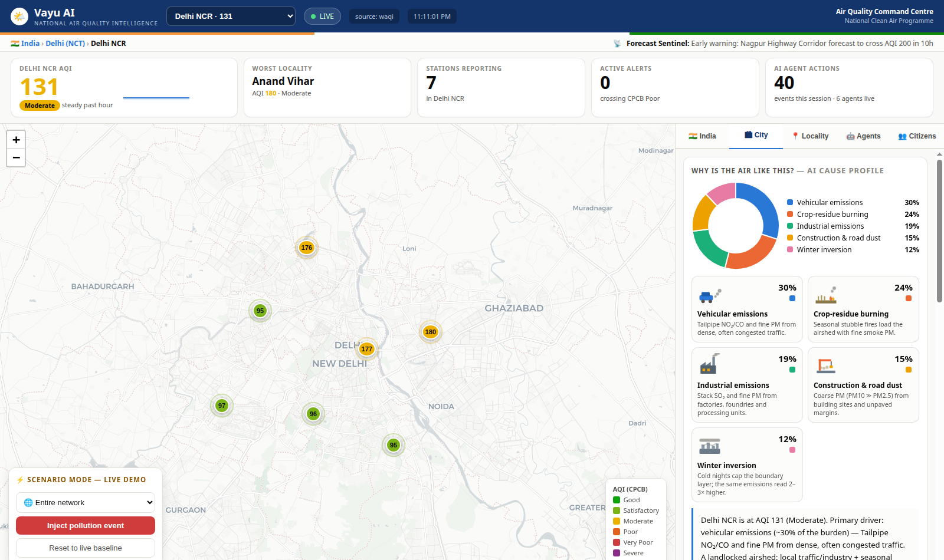Click the Vayu AI sun logo
The height and width of the screenshot is (560, 944).
pos(19,17)
